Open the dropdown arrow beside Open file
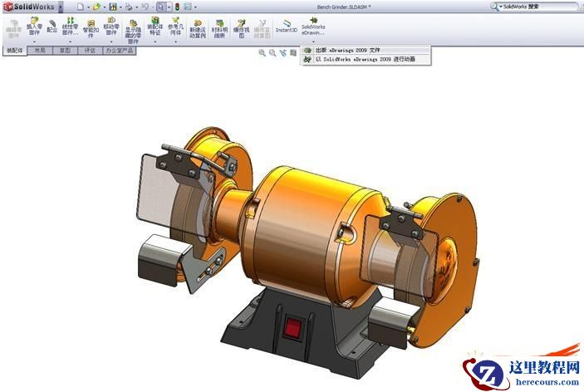This screenshot has width=584, height=392. [x=105, y=7]
